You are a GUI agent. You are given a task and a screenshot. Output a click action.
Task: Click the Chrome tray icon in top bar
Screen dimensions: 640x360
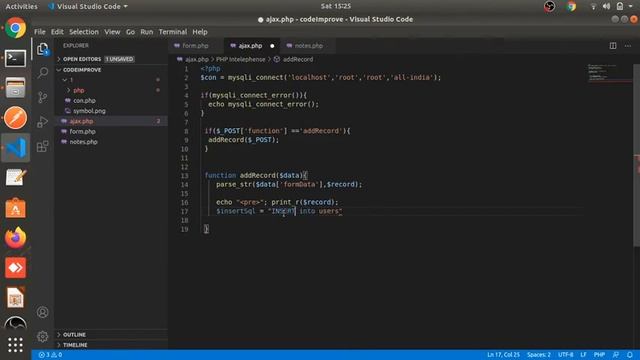[x=571, y=6]
